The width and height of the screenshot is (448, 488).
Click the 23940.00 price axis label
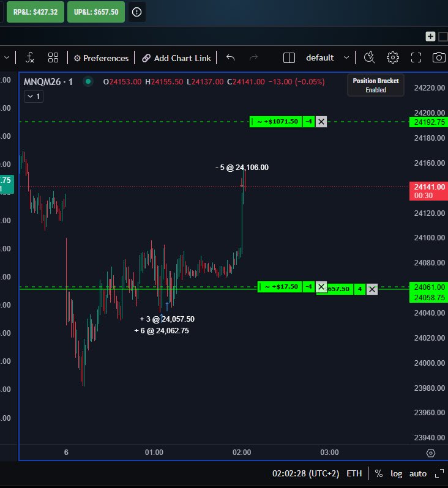(429, 438)
